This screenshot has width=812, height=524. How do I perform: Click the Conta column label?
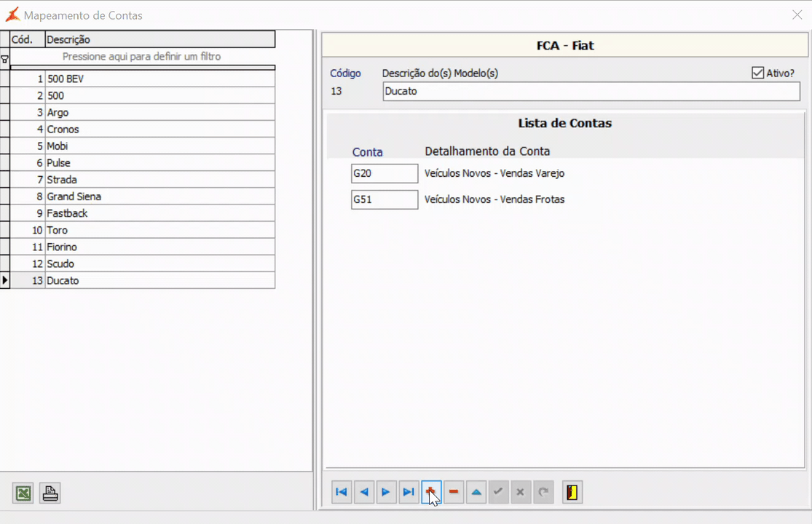(368, 152)
